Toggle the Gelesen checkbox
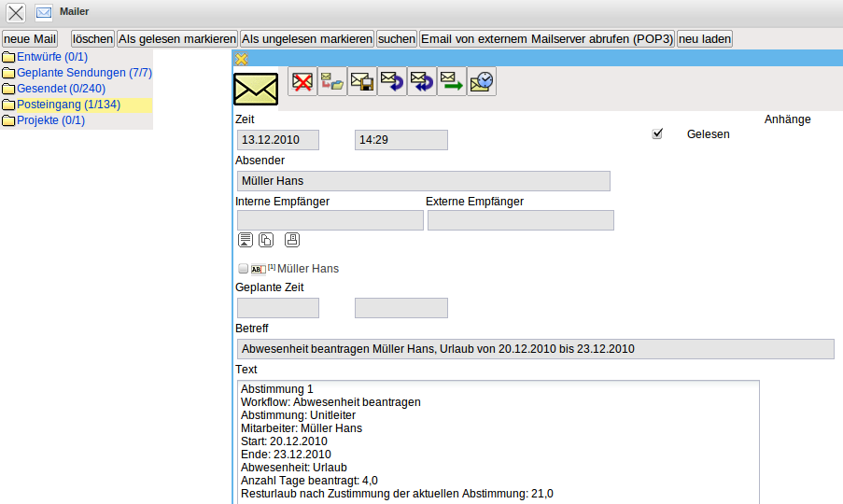This screenshot has width=843, height=504. tap(657, 134)
